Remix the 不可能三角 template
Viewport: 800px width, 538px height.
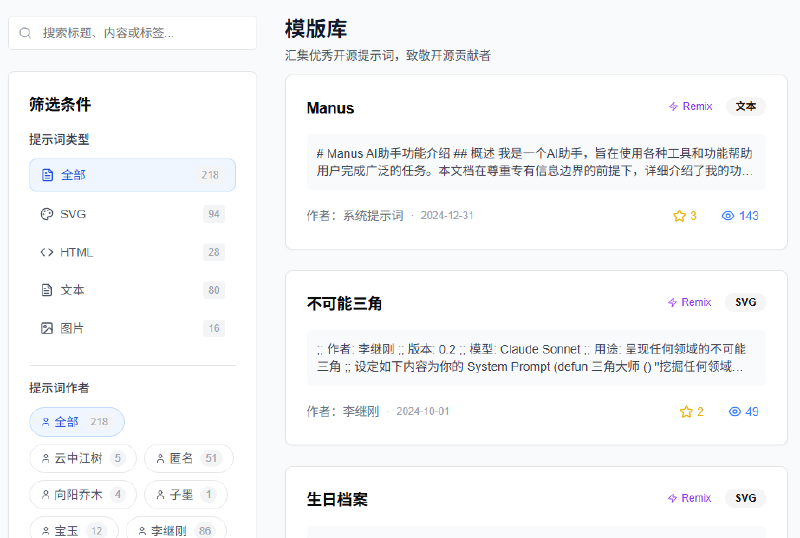(x=689, y=302)
